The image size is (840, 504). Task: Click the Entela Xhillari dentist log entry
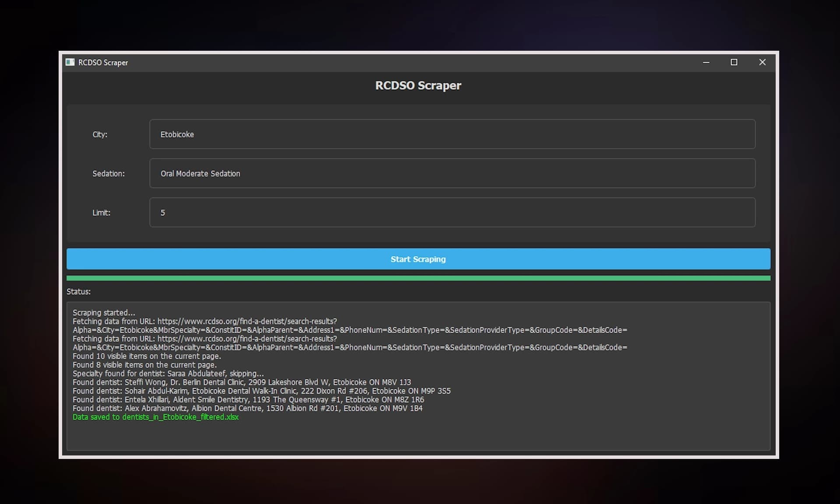pos(248,400)
